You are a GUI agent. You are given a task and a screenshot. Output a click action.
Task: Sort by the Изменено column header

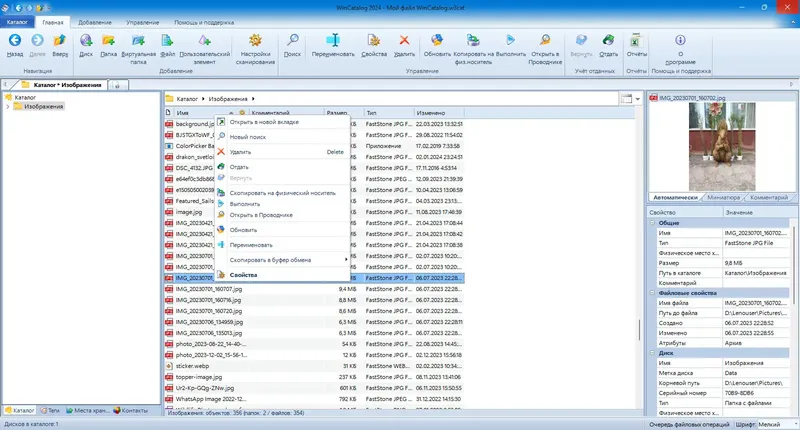point(438,113)
